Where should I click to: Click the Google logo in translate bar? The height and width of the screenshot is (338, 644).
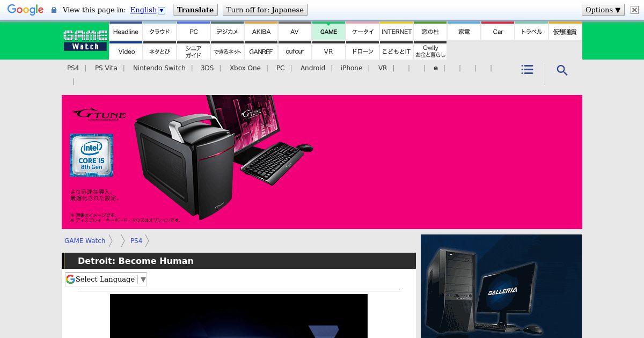tap(25, 10)
